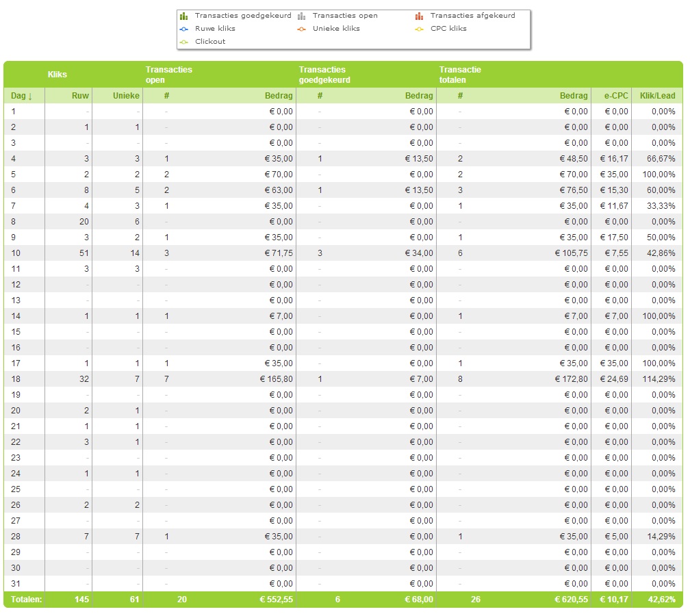The height and width of the screenshot is (616, 690).
Task: Click Bedrag header under Transacties open
Action: [x=279, y=96]
